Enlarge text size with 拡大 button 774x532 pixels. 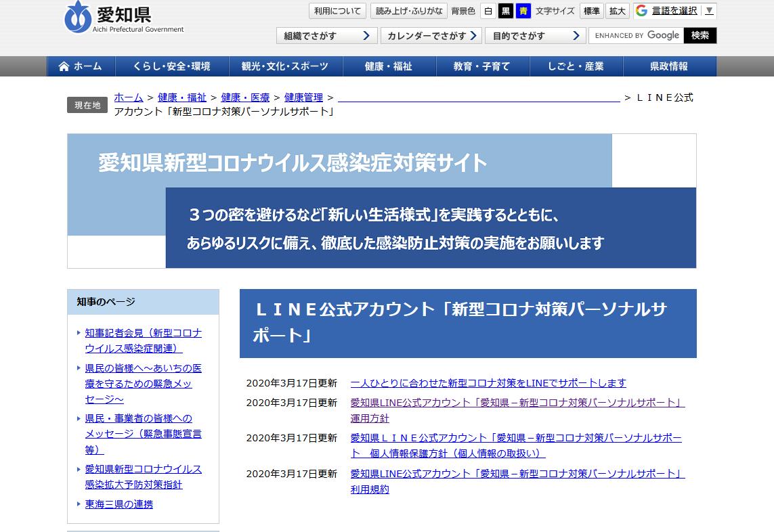[x=617, y=11]
